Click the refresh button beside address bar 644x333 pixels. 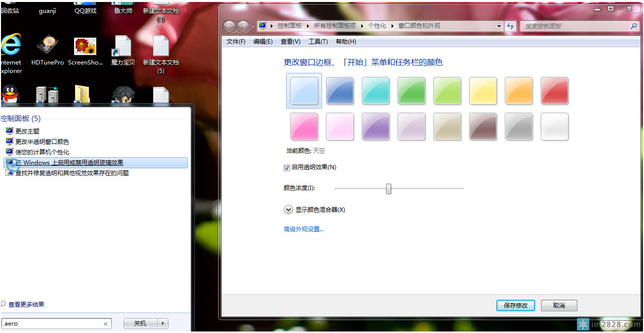pos(510,26)
